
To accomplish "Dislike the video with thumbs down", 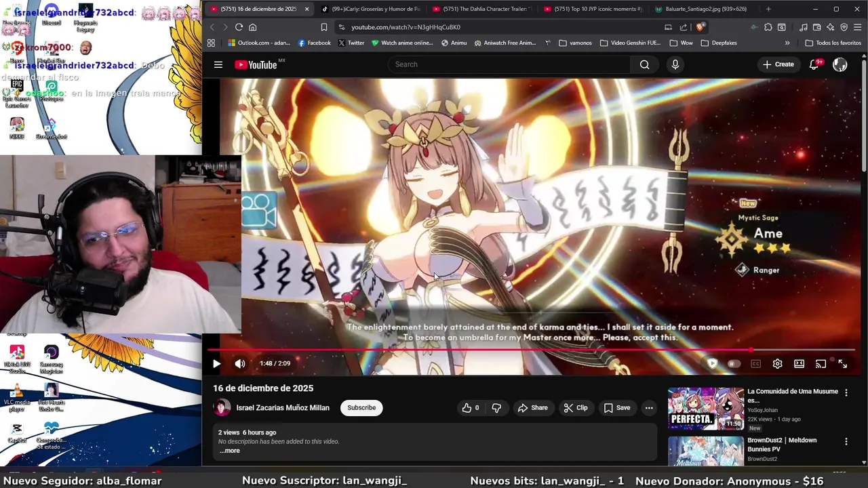I will click(496, 408).
